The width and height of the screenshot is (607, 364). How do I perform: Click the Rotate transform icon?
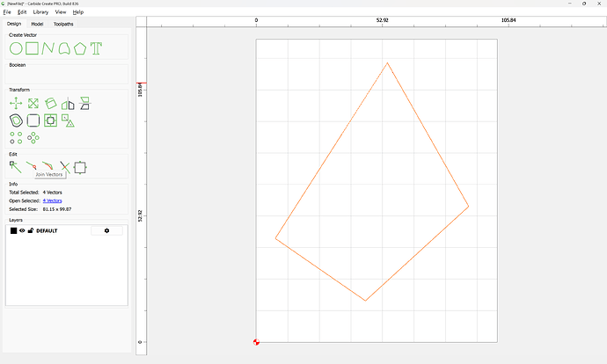(51, 104)
